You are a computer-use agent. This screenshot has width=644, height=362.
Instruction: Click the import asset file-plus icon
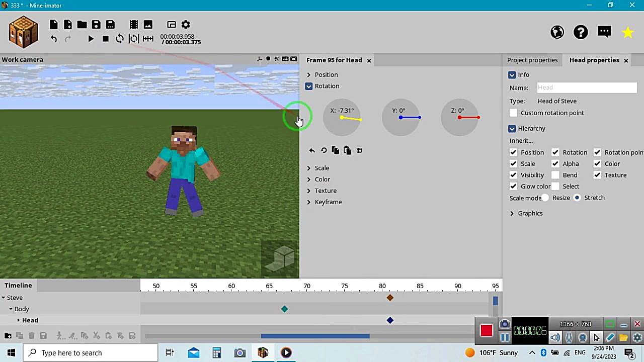coord(67,25)
